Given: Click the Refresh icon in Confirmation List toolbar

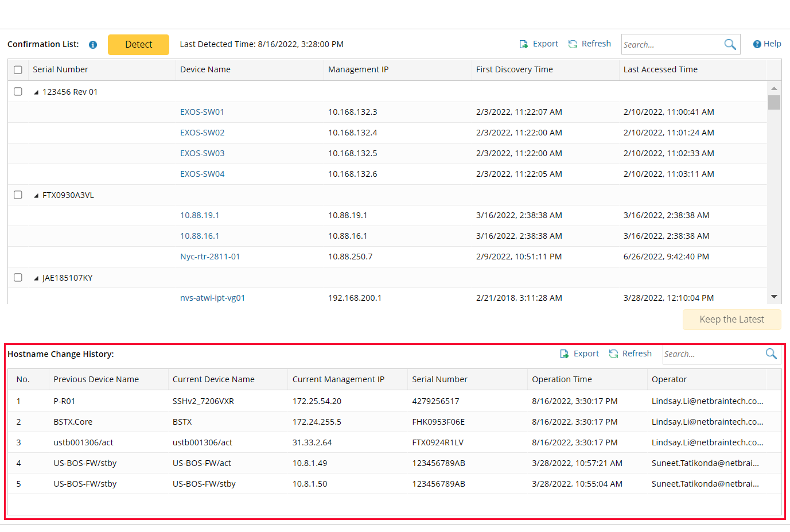Looking at the screenshot, I should 573,44.
